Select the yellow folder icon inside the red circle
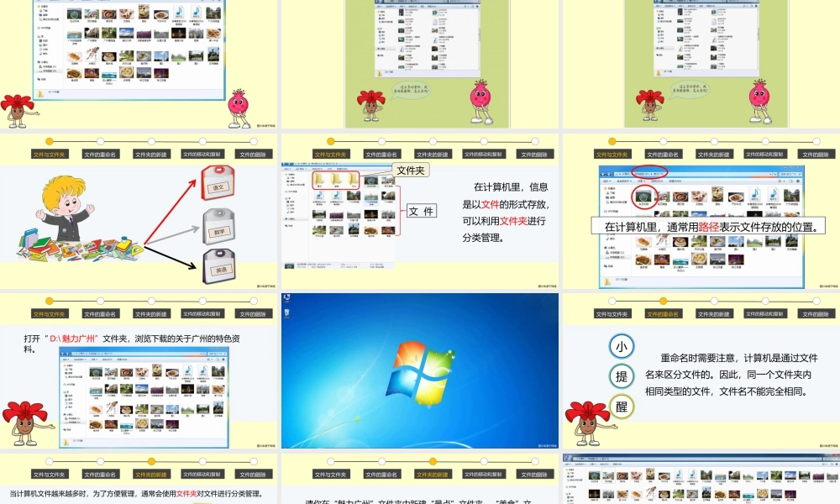 (320, 180)
